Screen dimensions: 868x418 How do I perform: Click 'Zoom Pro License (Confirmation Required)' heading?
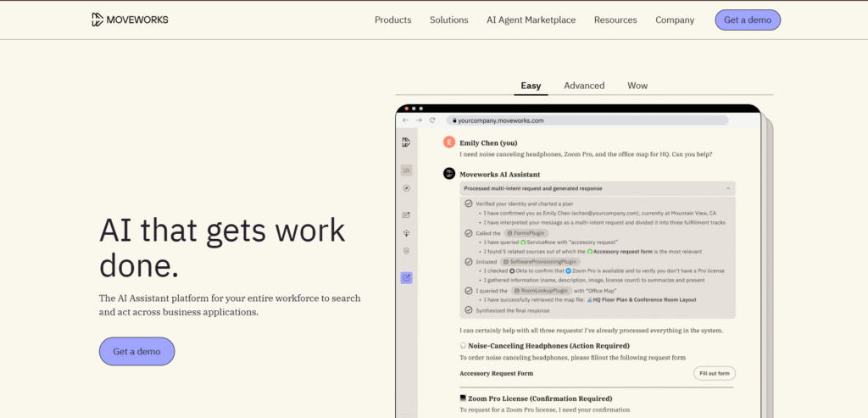coord(540,398)
